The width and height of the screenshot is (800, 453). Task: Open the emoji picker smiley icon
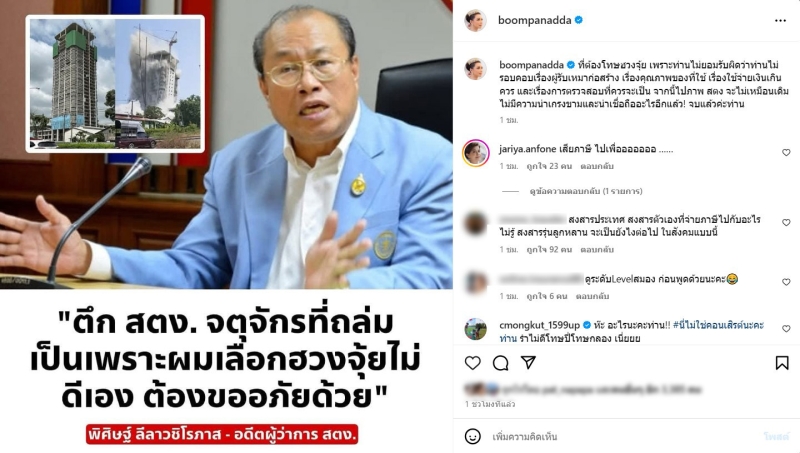click(472, 436)
